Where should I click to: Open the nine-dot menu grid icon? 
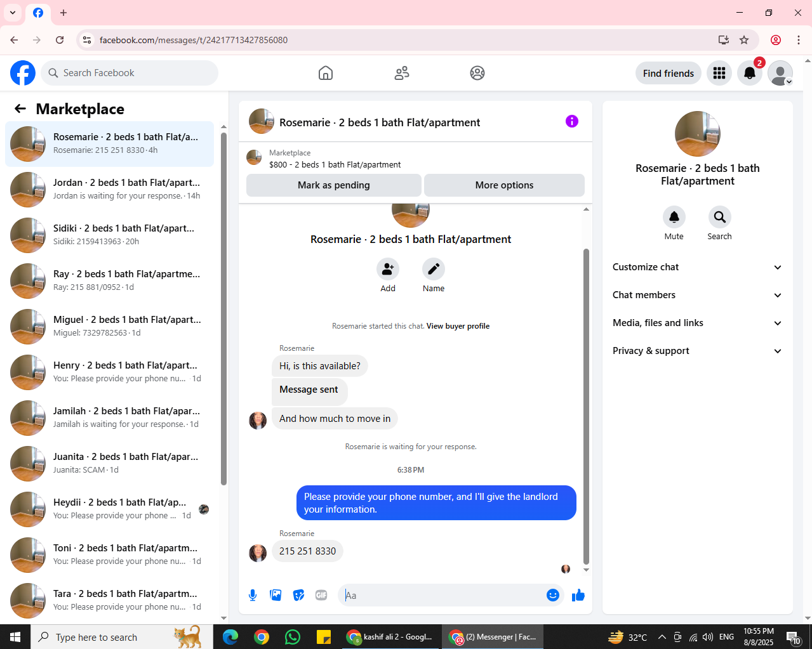pyautogui.click(x=719, y=73)
